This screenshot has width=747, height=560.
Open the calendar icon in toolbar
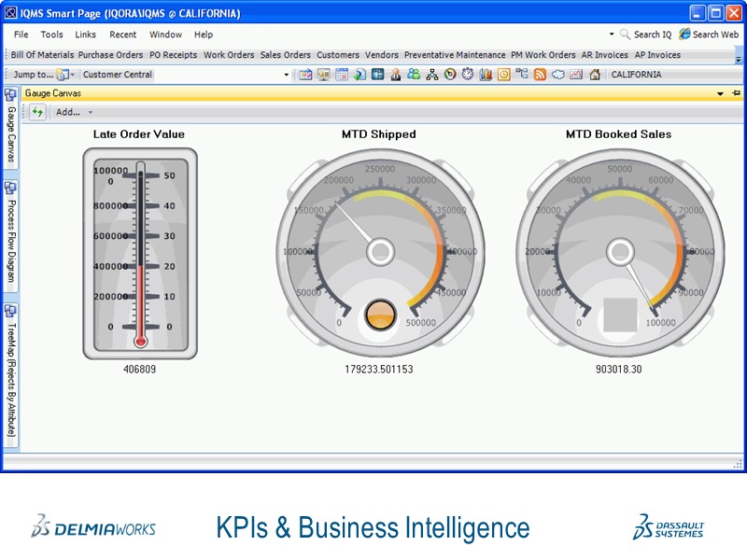click(x=342, y=75)
